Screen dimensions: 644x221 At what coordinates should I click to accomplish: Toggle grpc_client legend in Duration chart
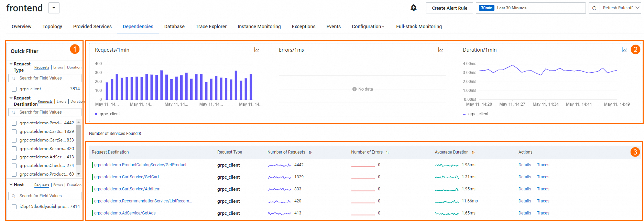point(476,114)
